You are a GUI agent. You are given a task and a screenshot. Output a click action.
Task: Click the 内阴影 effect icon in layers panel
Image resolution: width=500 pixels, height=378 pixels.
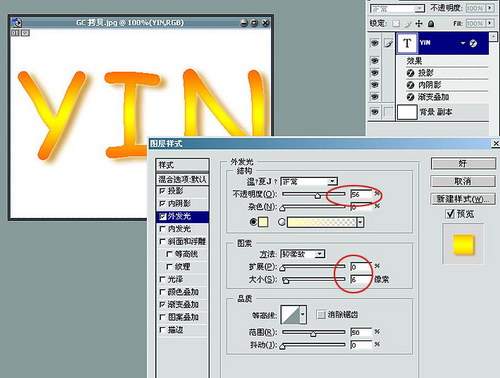pyautogui.click(x=410, y=85)
